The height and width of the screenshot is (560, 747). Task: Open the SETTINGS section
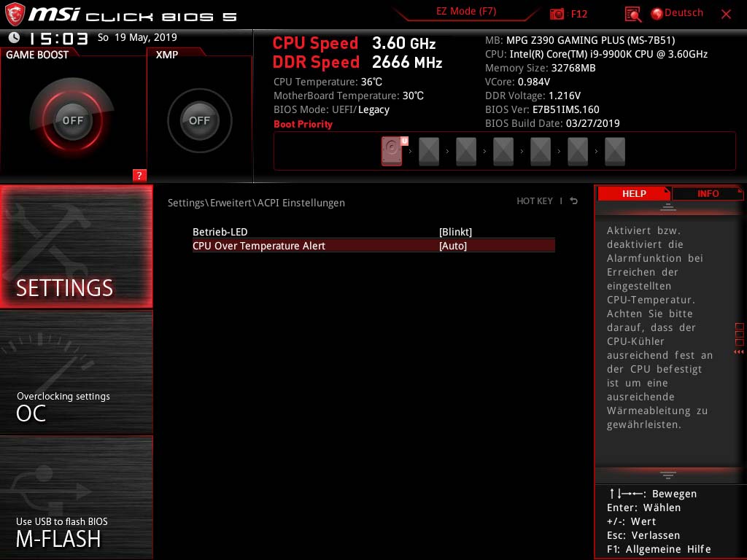[76, 246]
